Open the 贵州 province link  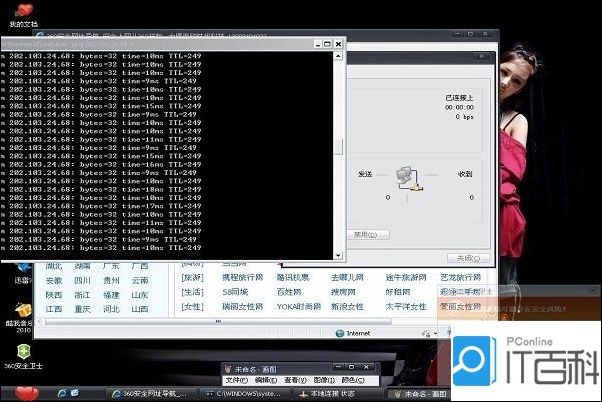(111, 281)
